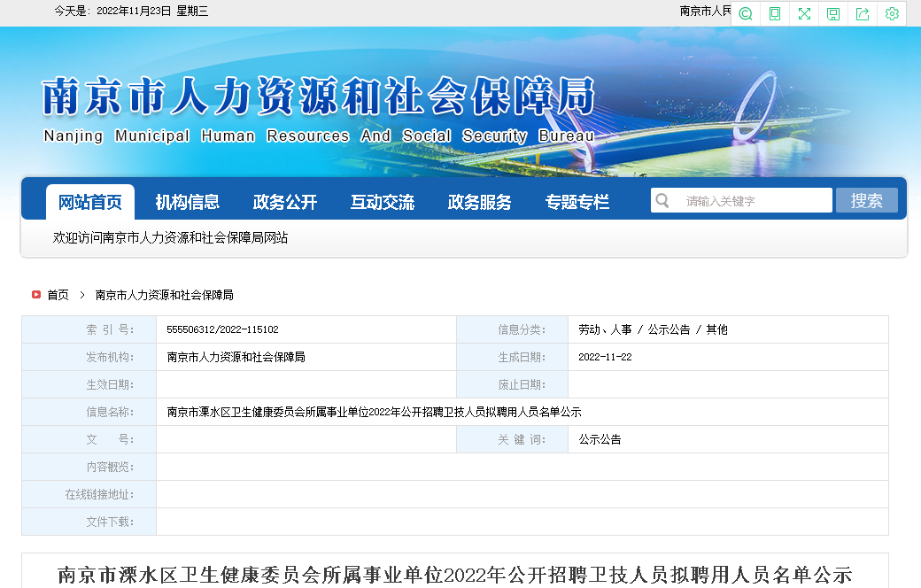Click the welcome message 欢迎访问南京市人力资源
The image size is (921, 588).
[170, 237]
